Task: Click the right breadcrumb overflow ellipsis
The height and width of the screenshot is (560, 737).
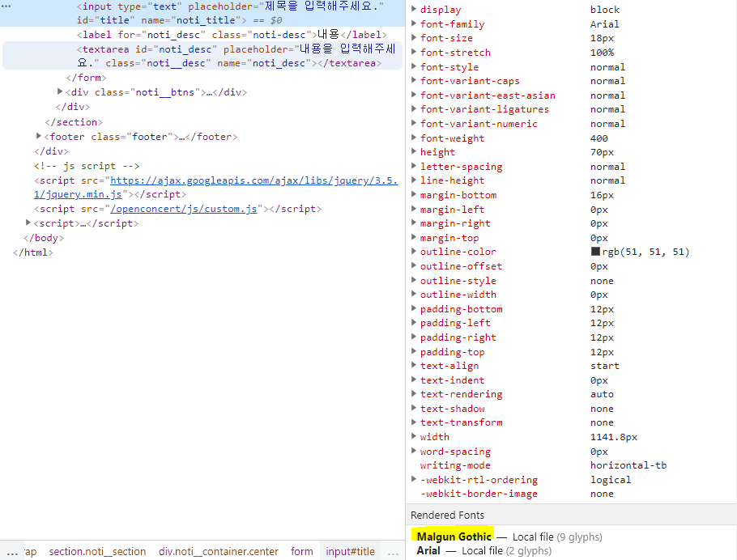Action: pyautogui.click(x=393, y=553)
